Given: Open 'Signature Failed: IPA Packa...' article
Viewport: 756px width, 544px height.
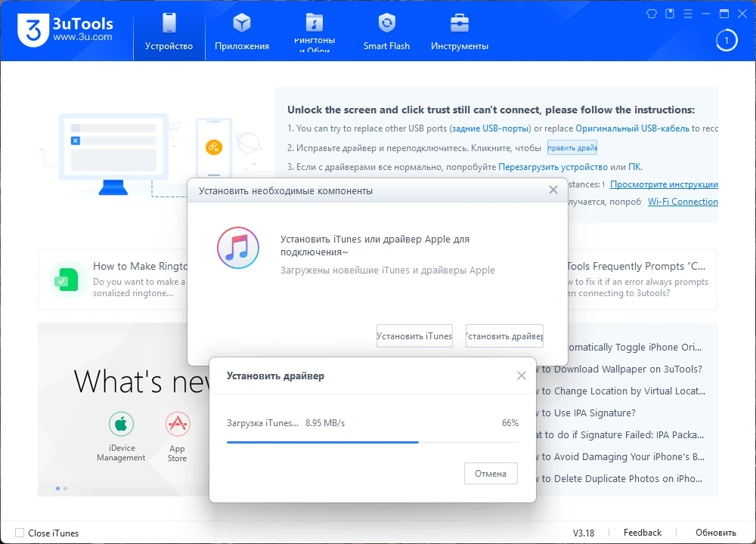Looking at the screenshot, I should point(620,434).
